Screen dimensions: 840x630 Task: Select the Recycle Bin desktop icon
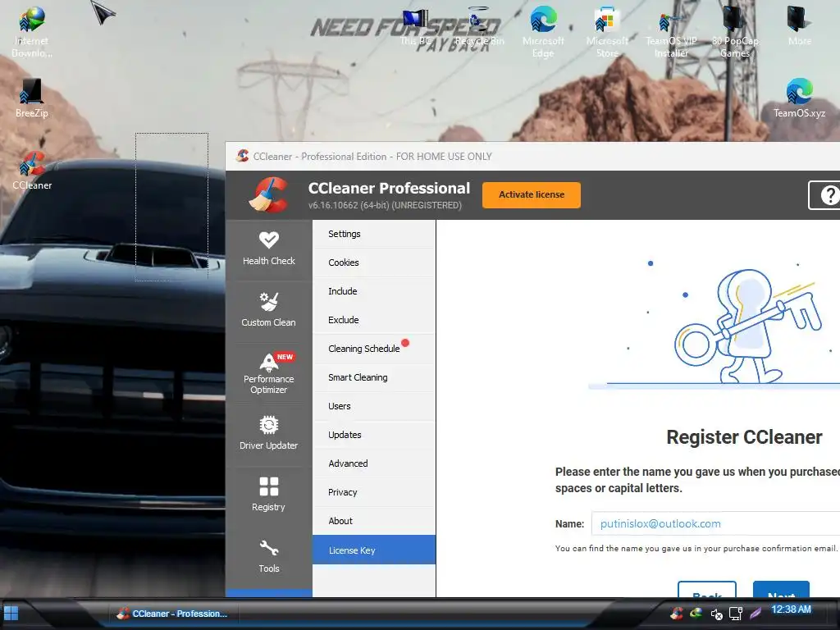pos(479,27)
